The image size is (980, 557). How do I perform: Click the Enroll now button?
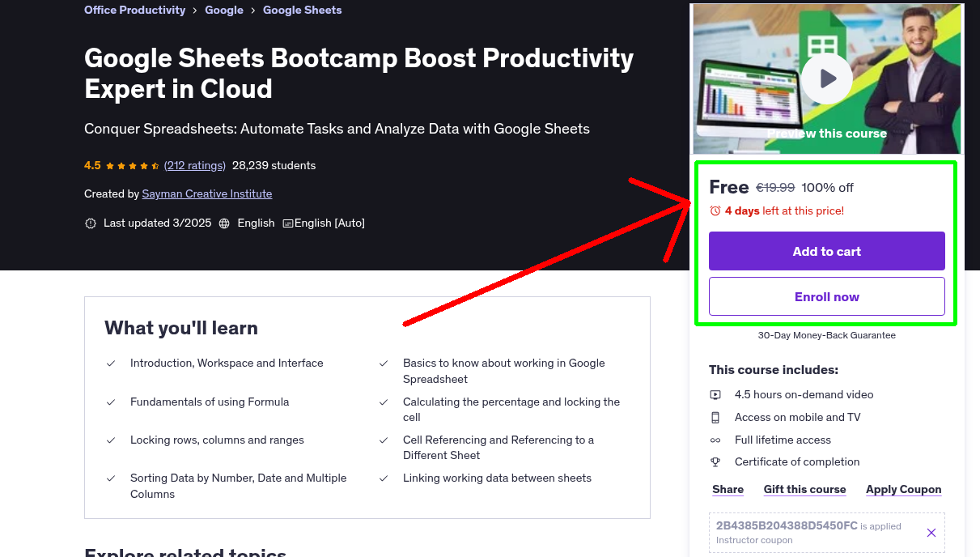click(827, 296)
